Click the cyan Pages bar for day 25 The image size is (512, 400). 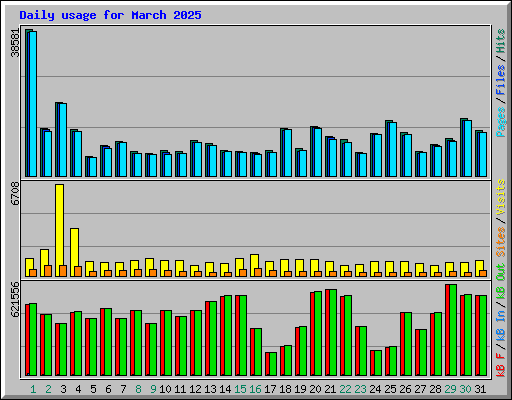(x=393, y=149)
